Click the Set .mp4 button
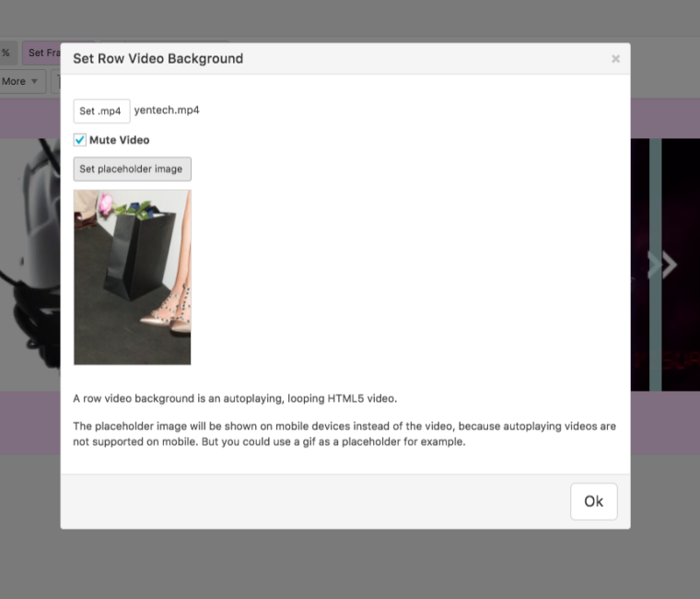Viewport: 700px width, 599px height. coord(101,111)
